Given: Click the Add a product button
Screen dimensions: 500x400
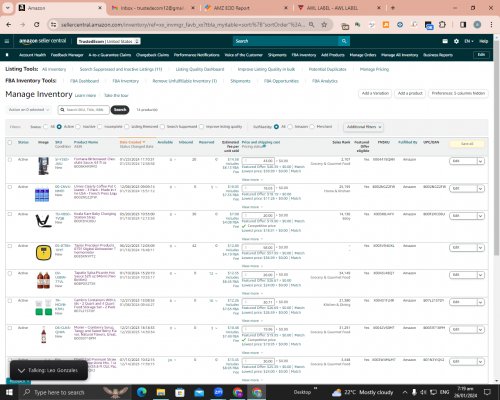Looking at the screenshot, I should (410, 94).
